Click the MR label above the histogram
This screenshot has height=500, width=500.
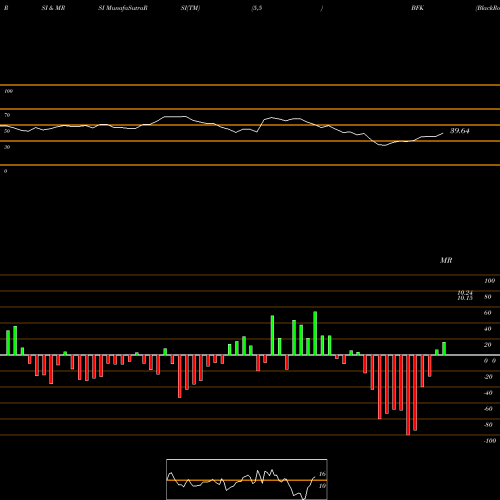[446, 260]
